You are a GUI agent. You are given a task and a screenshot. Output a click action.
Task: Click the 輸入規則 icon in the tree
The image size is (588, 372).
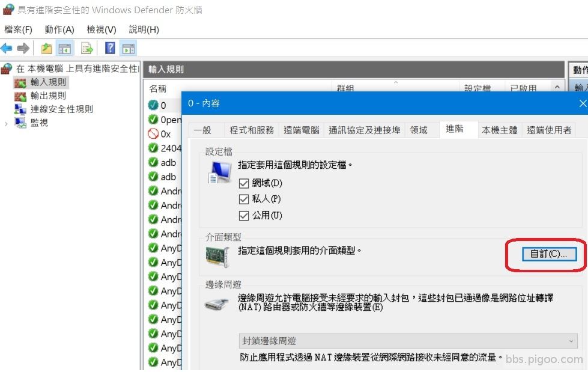20,82
